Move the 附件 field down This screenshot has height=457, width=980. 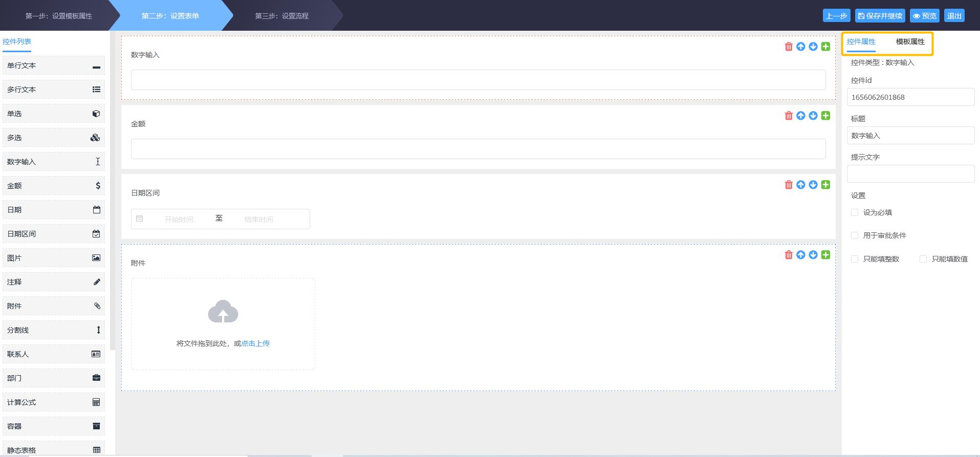click(813, 255)
